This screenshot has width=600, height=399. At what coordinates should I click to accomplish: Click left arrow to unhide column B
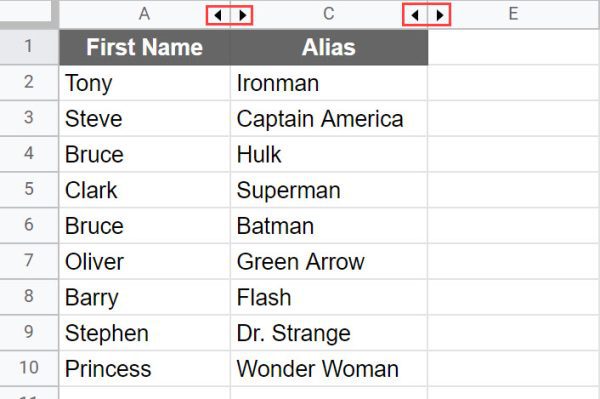(x=218, y=16)
